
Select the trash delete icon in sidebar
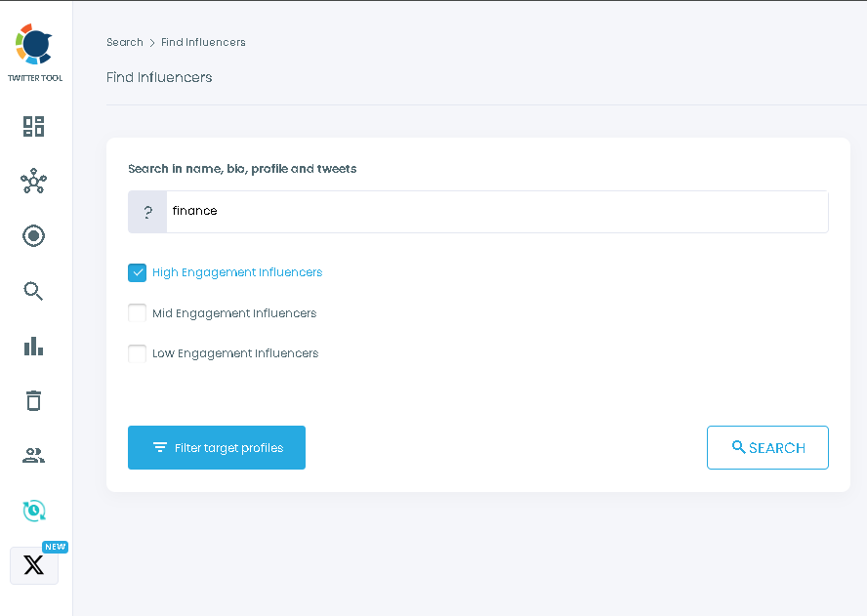[x=33, y=400]
